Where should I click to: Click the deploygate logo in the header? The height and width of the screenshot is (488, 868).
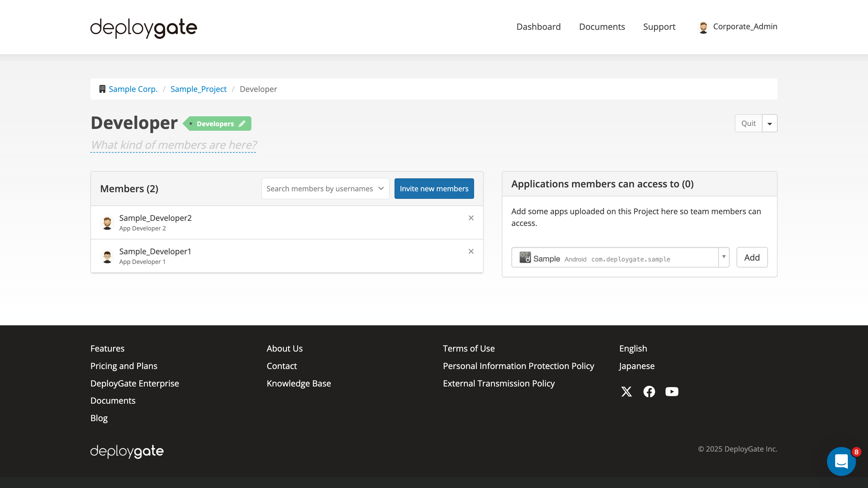[x=143, y=28]
